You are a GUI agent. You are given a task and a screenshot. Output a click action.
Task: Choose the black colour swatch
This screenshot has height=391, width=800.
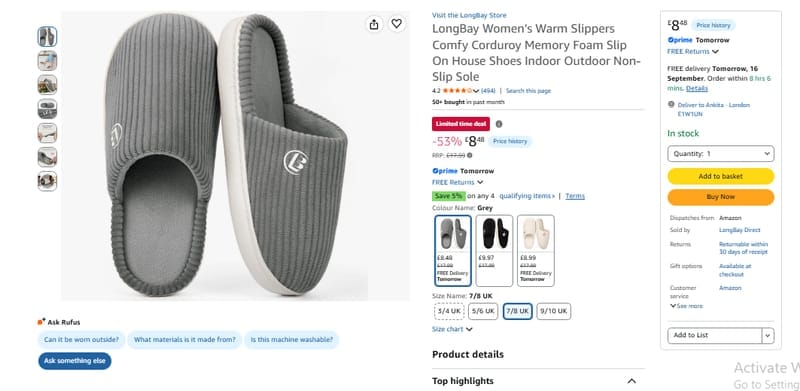point(494,250)
